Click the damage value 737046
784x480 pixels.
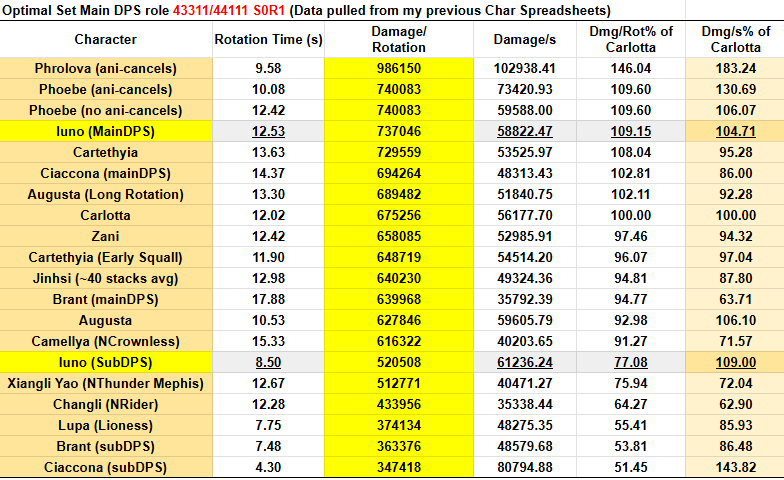click(x=399, y=132)
